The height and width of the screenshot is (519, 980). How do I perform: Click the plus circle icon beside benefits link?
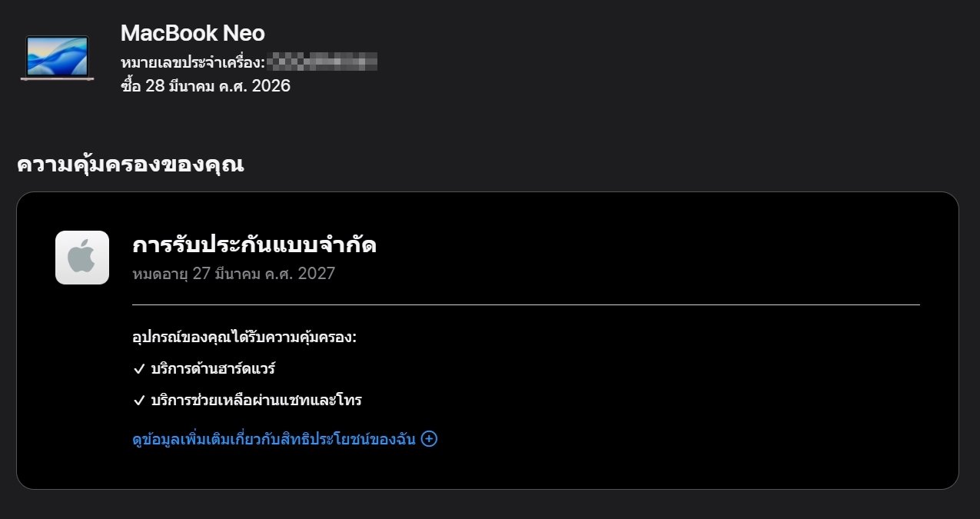(430, 439)
